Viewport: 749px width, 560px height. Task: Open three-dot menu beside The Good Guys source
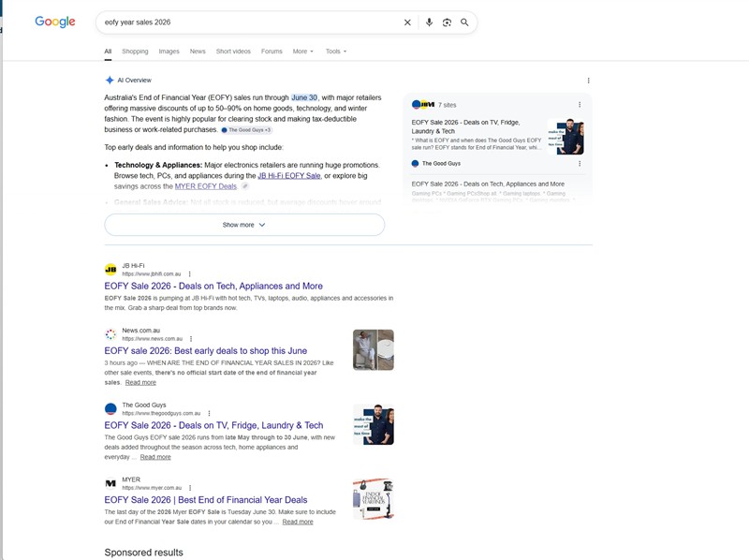[580, 164]
